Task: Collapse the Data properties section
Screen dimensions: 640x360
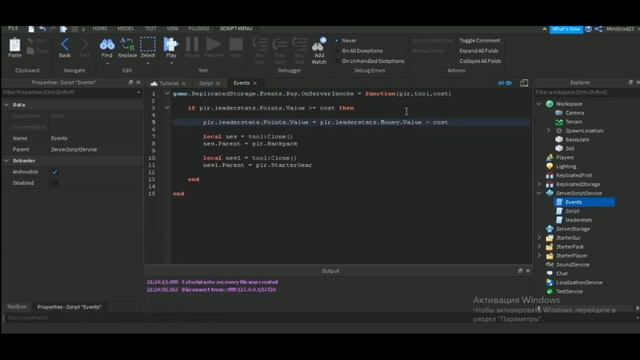Action: (7, 105)
